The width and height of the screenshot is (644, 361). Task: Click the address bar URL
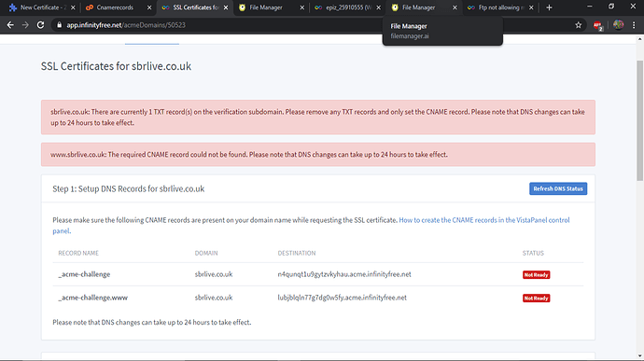point(126,25)
